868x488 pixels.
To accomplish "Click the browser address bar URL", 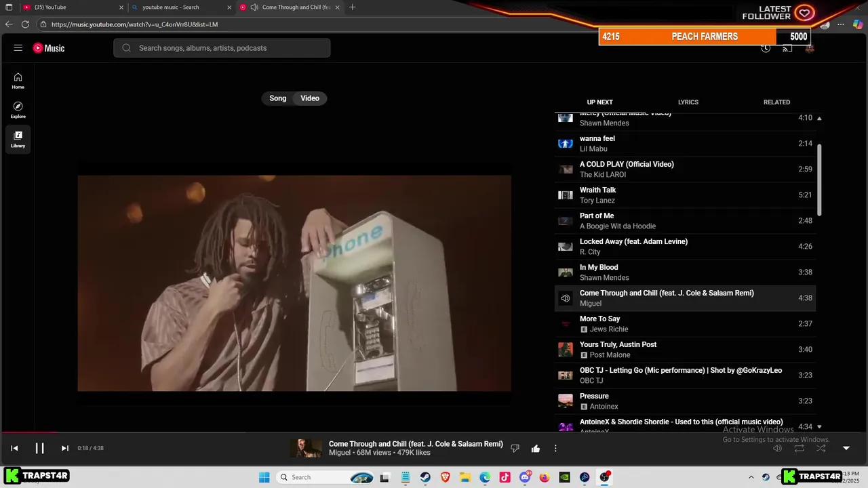I will (x=134, y=24).
